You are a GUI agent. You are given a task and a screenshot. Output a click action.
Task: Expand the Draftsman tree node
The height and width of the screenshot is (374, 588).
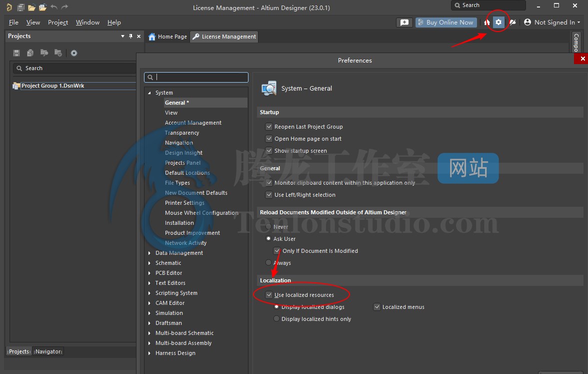(149, 323)
